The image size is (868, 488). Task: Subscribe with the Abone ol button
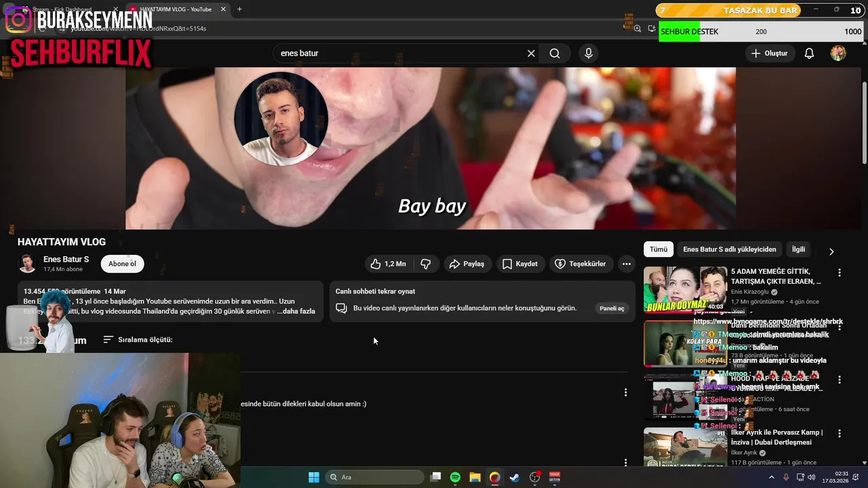click(x=122, y=264)
